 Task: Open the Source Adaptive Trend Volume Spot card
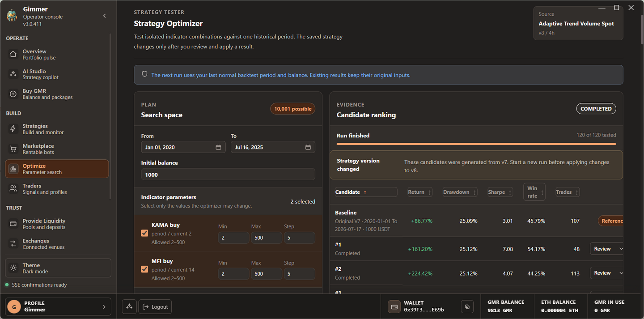pos(578,23)
